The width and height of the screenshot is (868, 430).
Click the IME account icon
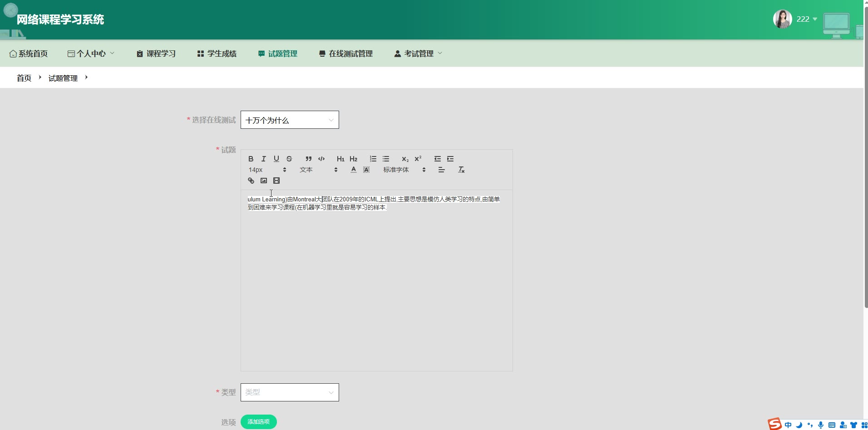click(x=843, y=425)
